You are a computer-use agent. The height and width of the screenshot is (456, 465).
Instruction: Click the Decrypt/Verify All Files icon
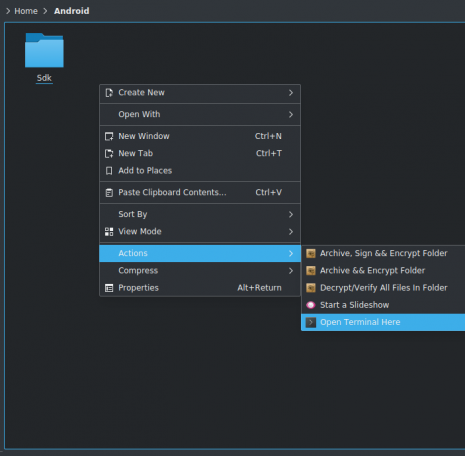[x=311, y=288]
